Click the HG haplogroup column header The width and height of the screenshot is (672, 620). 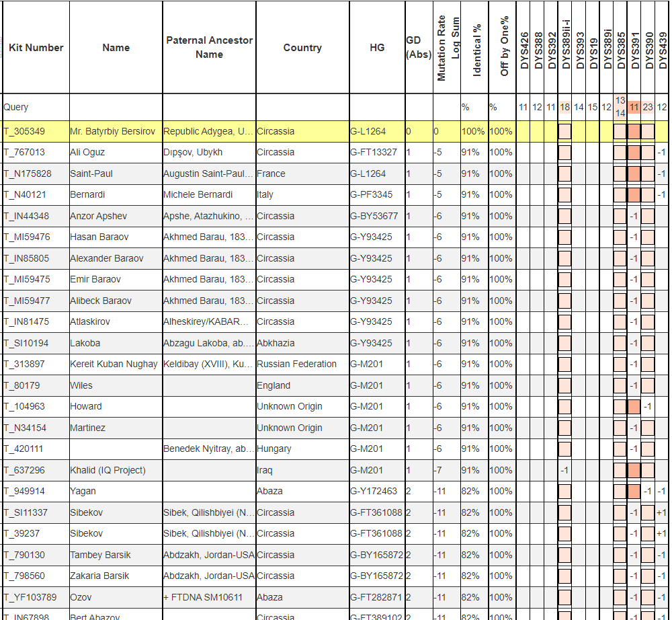[x=377, y=48]
